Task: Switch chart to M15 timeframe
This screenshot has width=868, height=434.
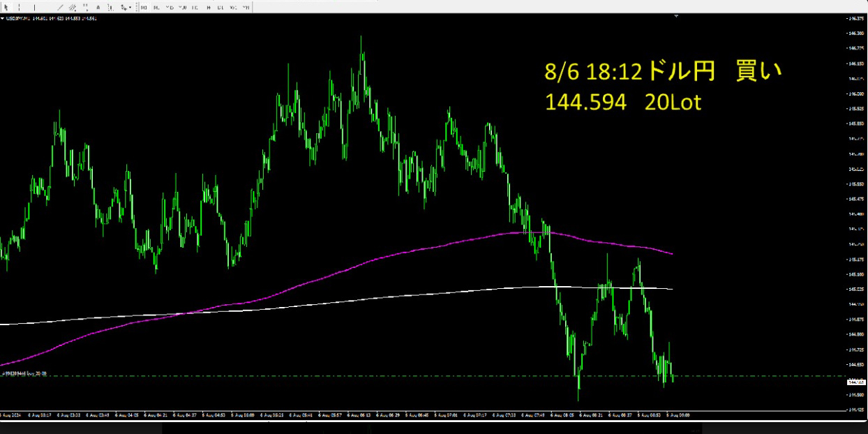Action: (x=170, y=8)
